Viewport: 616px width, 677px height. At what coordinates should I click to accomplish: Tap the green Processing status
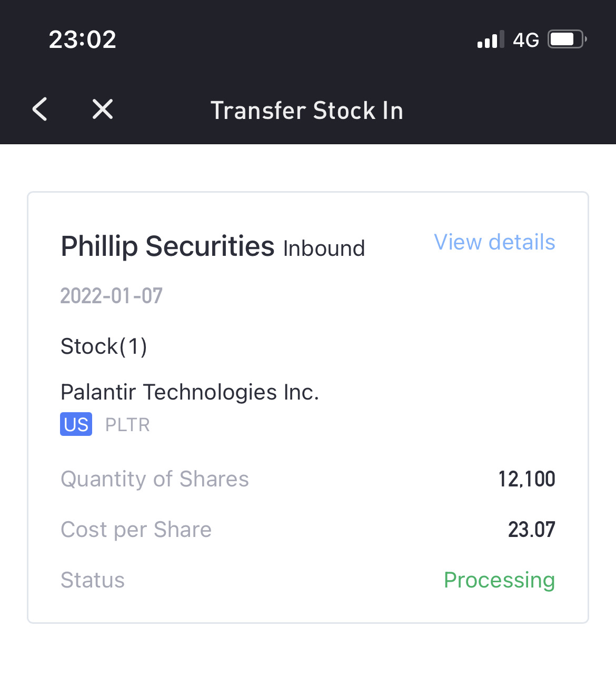tap(499, 580)
